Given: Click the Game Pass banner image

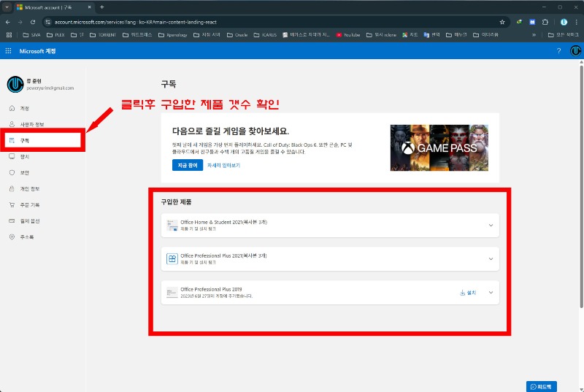Looking at the screenshot, I should click(x=439, y=147).
